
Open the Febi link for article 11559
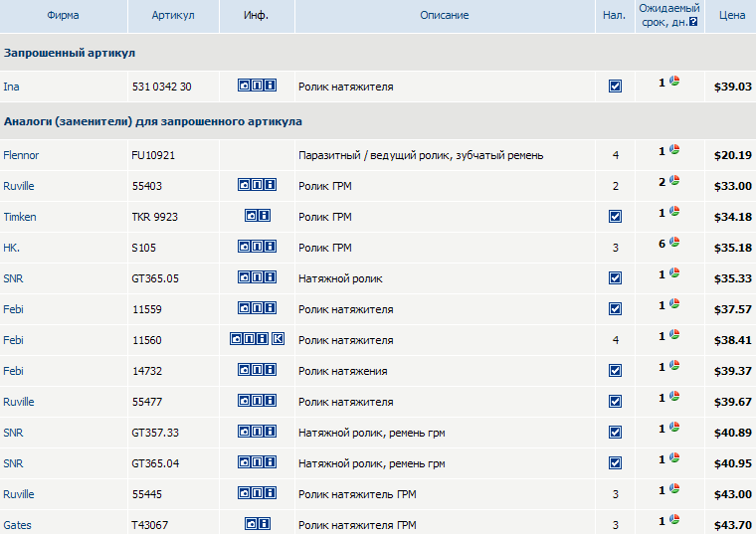(x=14, y=309)
